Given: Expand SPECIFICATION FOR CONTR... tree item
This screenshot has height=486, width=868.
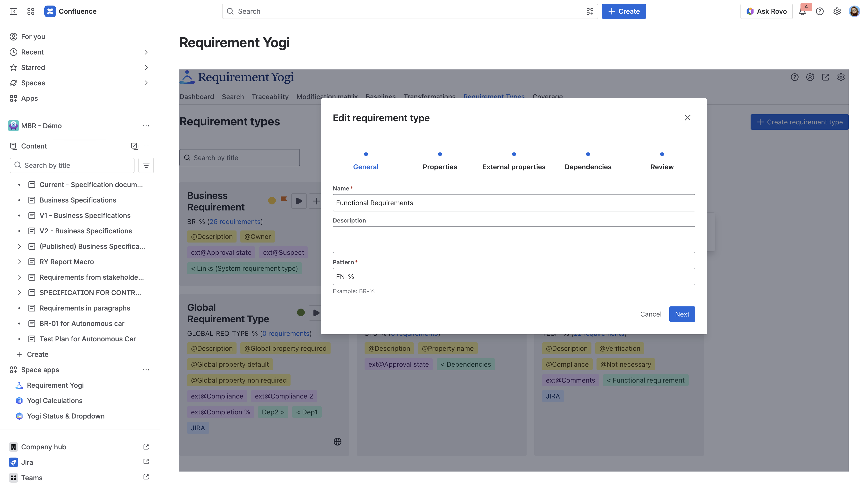Looking at the screenshot, I should click(x=19, y=293).
